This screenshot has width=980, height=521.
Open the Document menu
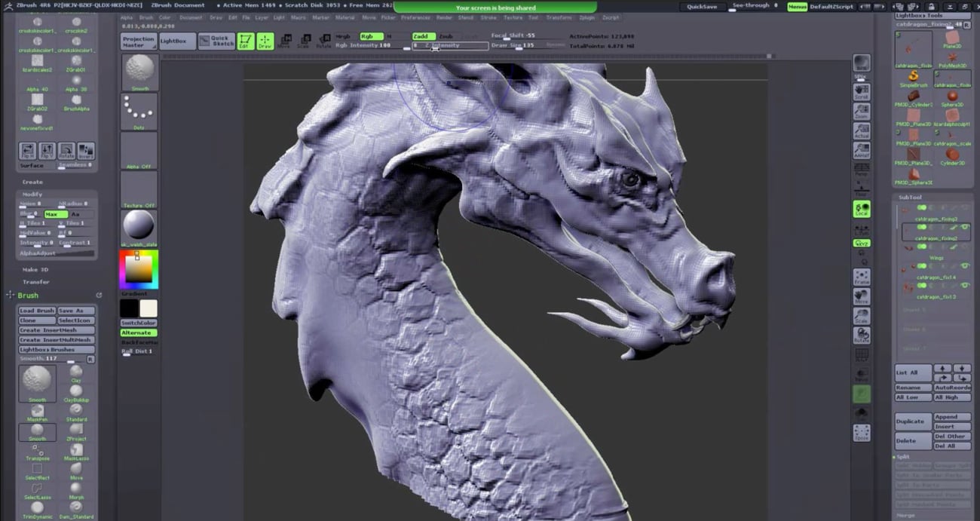click(191, 17)
